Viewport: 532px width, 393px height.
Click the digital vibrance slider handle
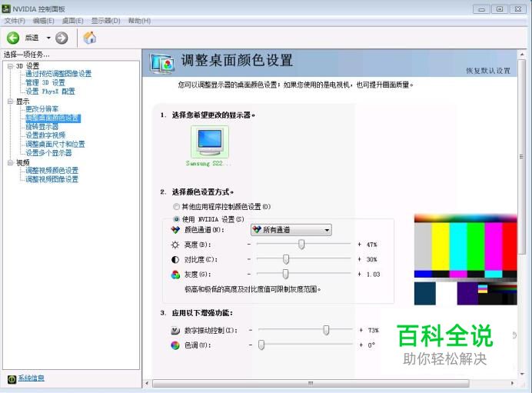click(326, 330)
